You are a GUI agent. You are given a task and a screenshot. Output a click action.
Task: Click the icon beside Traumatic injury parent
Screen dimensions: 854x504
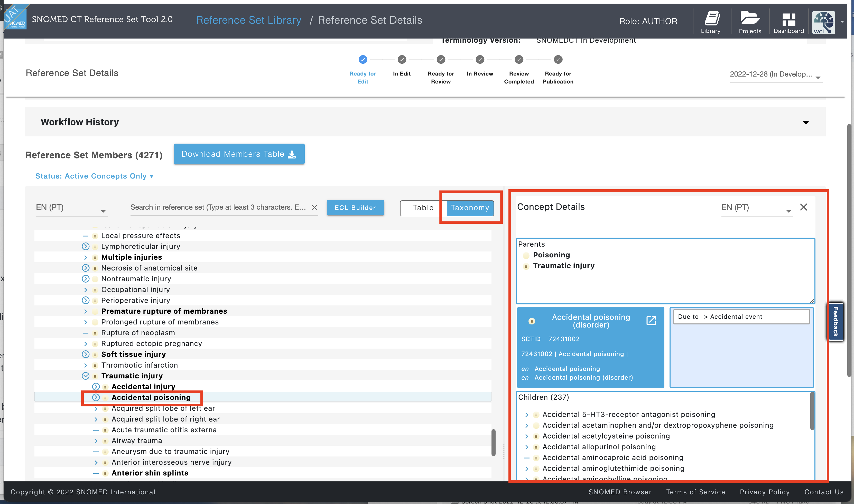click(x=526, y=267)
